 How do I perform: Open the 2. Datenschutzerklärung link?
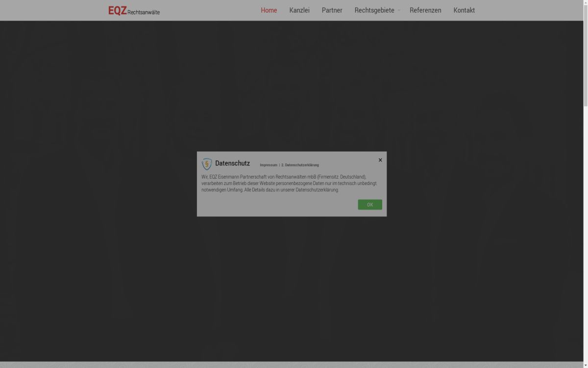click(x=300, y=165)
